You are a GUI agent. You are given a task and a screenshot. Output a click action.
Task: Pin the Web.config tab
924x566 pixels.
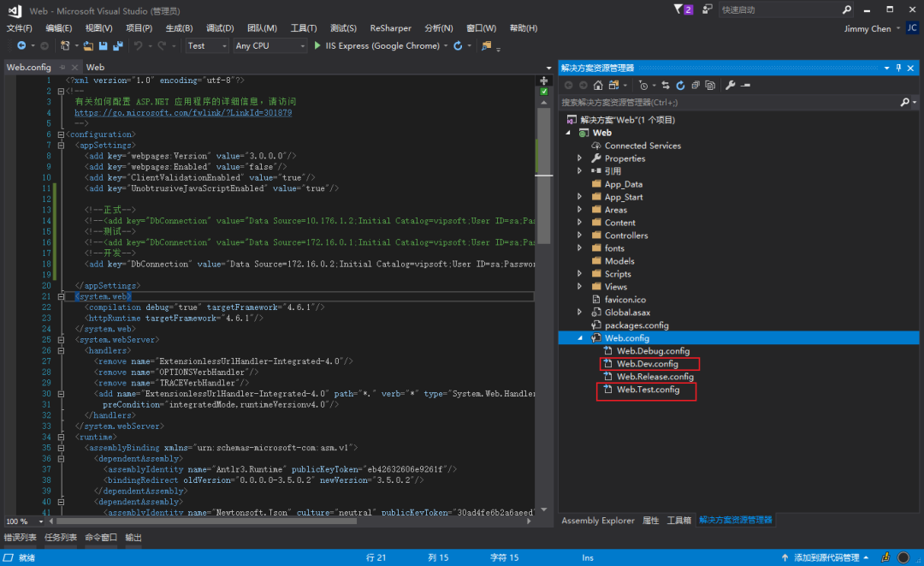tap(62, 67)
